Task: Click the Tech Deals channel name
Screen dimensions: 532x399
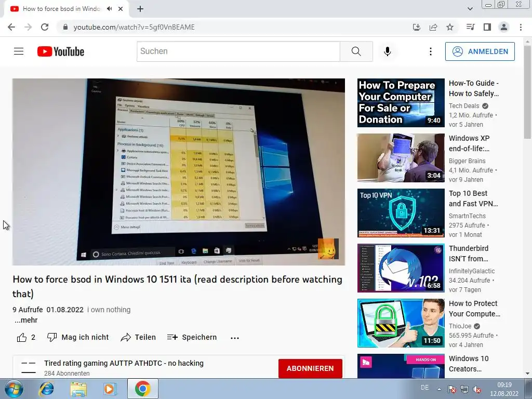Action: 464,106
